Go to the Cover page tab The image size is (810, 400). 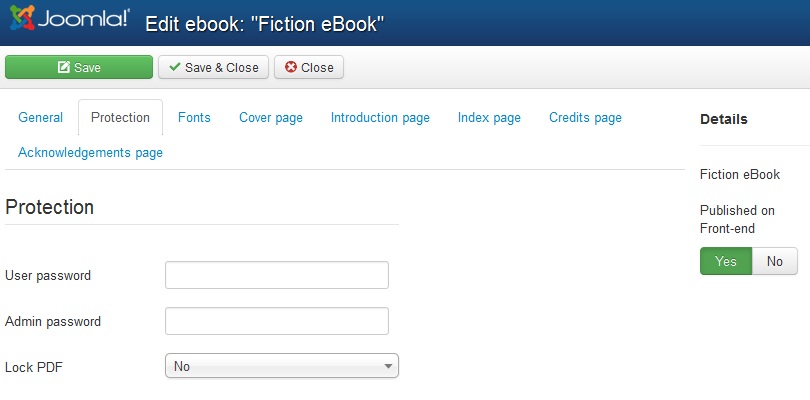pos(271,117)
